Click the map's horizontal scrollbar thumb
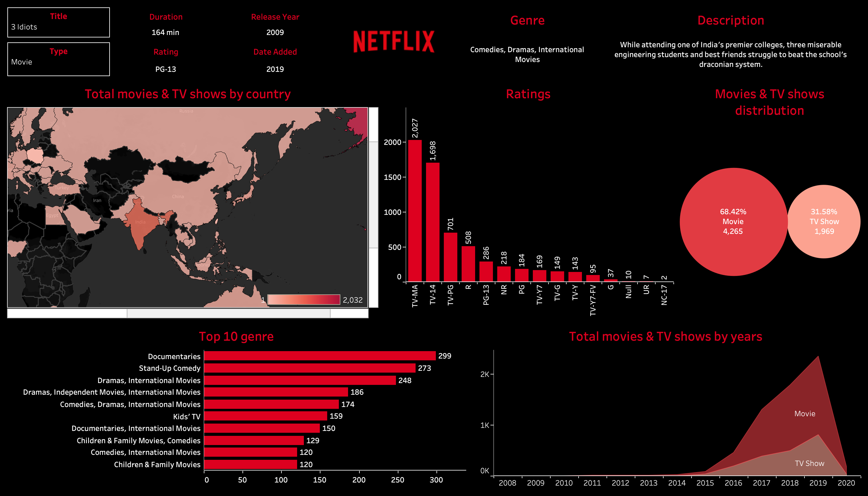 (228, 313)
